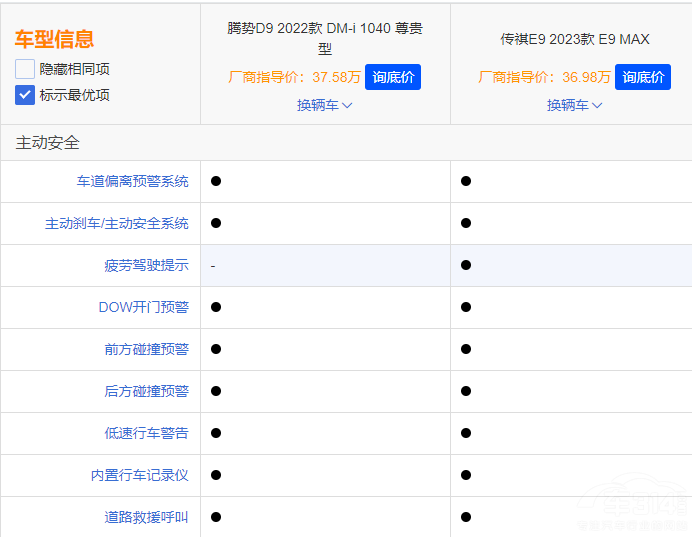Click the 传祺E9 2023款 E9 MAX title
The height and width of the screenshot is (537, 692).
[x=575, y=39]
